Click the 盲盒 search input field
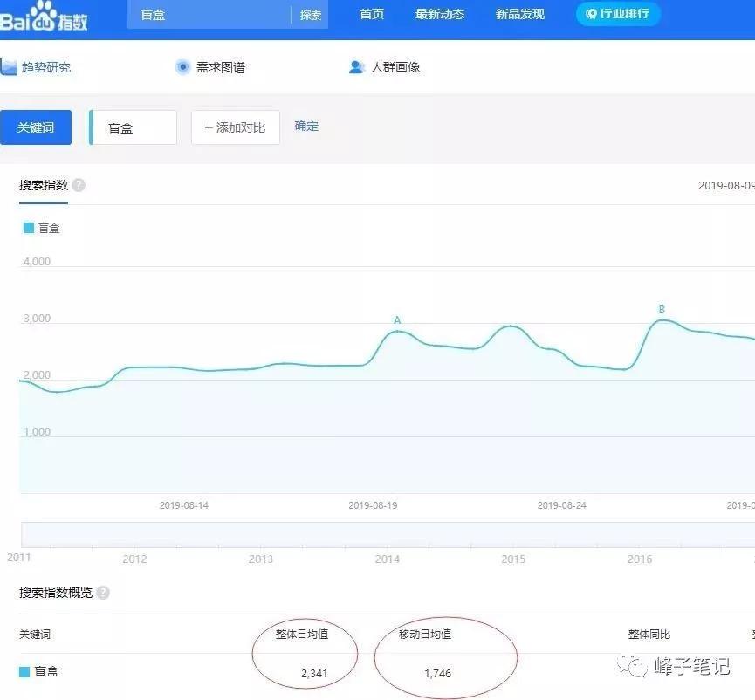Image resolution: width=755 pixels, height=700 pixels. click(209, 15)
